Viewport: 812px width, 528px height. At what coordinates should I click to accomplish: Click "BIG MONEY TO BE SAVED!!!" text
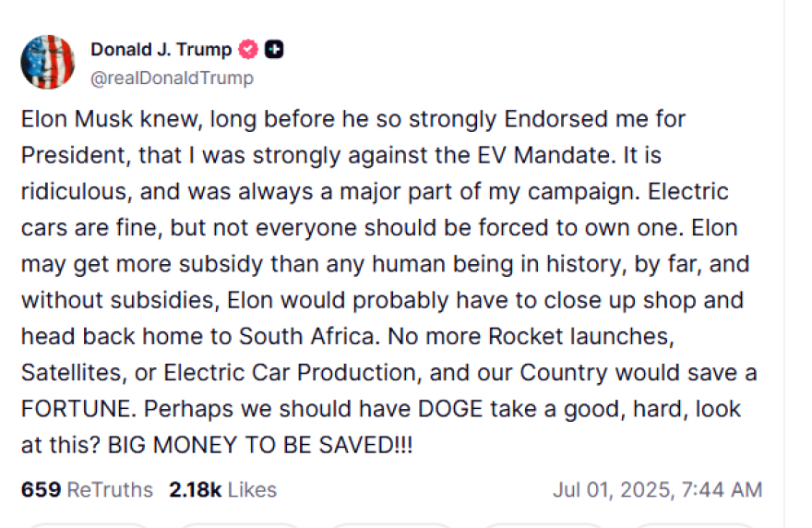(x=260, y=445)
